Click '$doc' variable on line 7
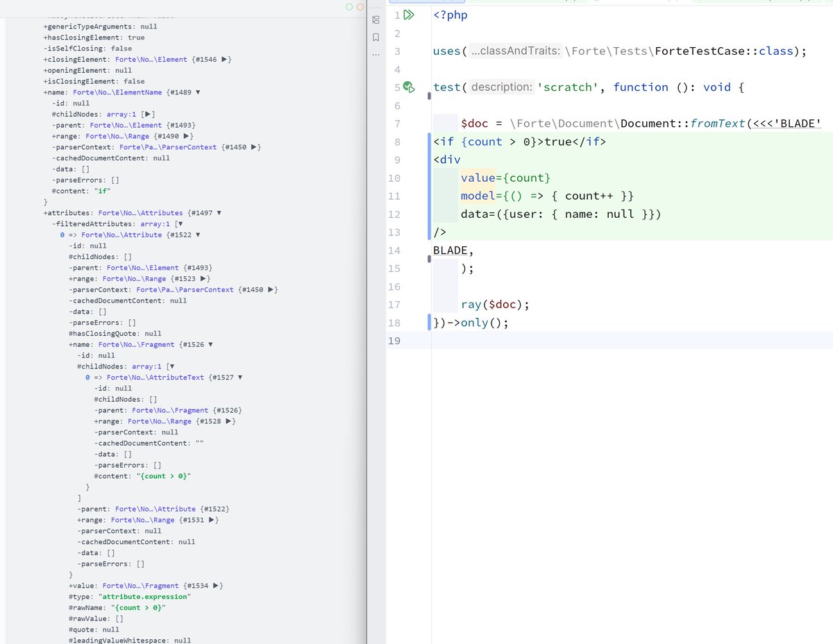Screen dimensions: 833x644 [475, 124]
